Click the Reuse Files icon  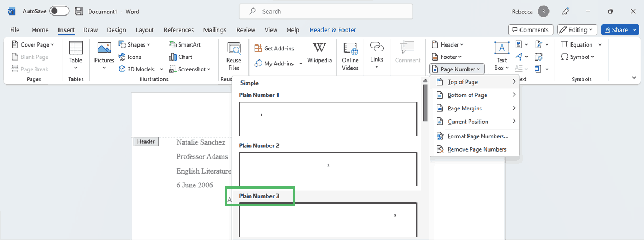pos(233,55)
